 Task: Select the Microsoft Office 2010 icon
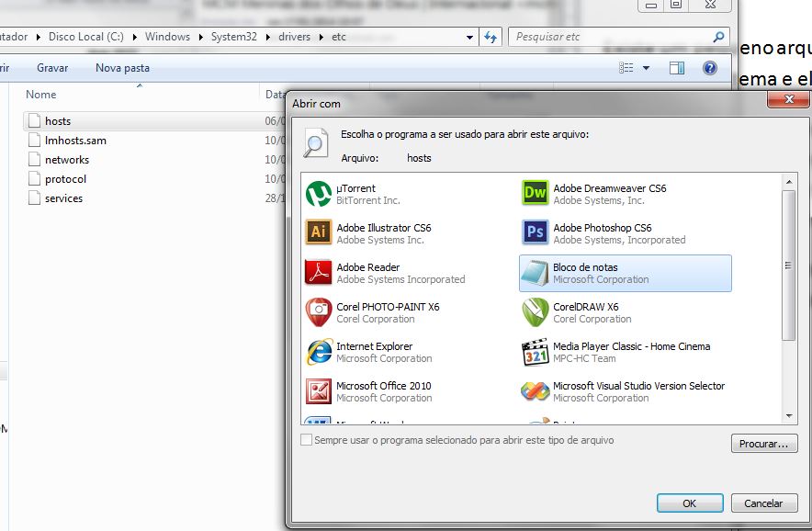click(x=319, y=391)
